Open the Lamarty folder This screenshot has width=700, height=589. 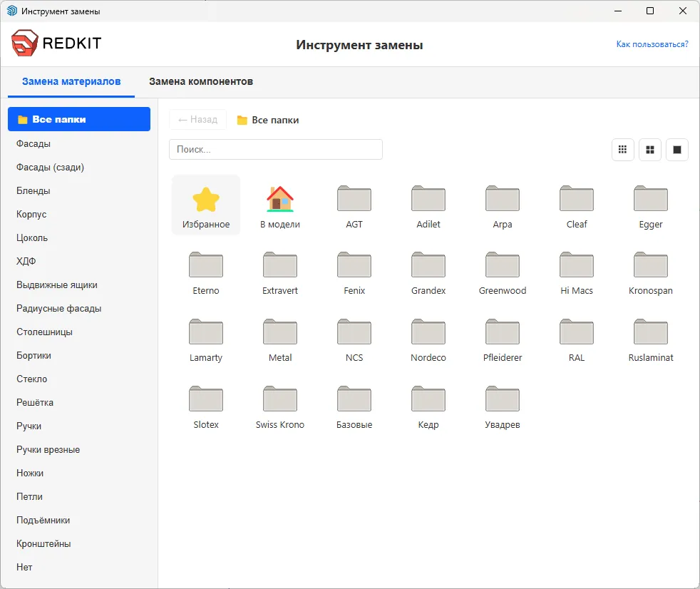[x=206, y=339]
